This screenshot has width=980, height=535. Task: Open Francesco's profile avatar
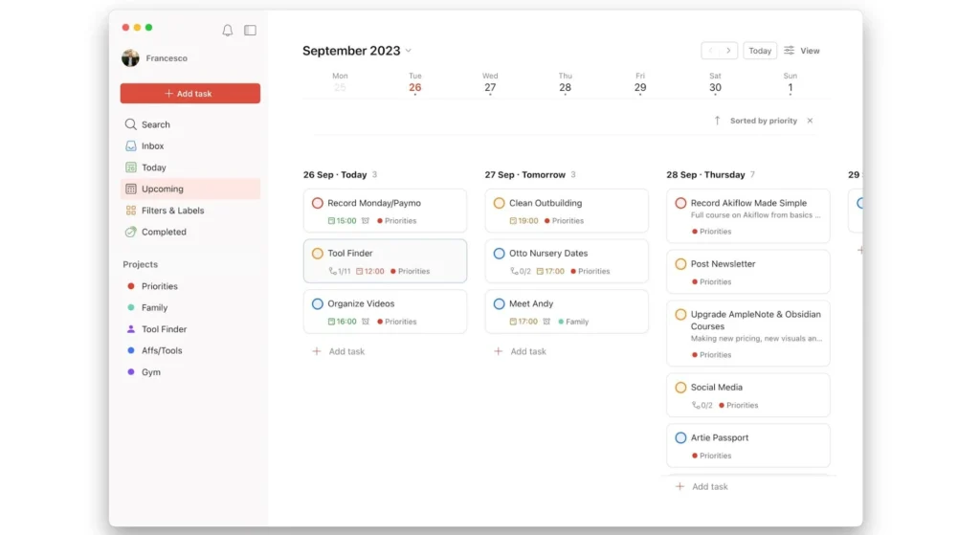tap(130, 58)
